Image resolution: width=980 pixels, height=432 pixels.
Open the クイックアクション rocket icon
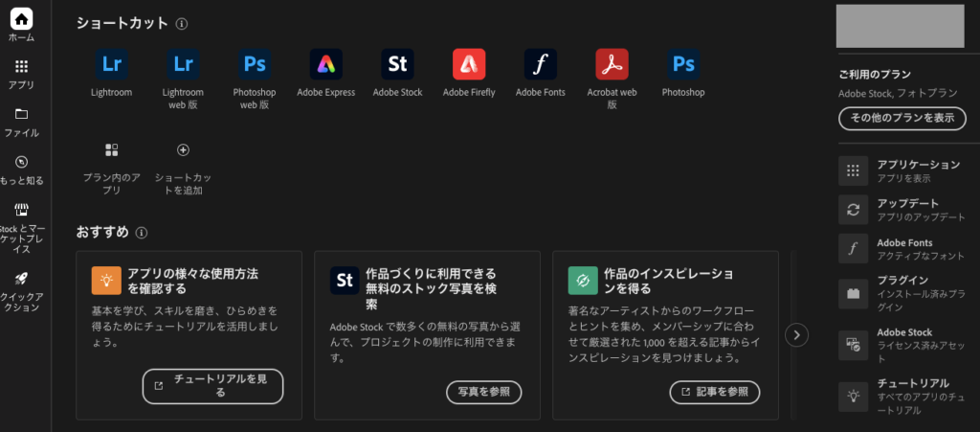[21, 279]
